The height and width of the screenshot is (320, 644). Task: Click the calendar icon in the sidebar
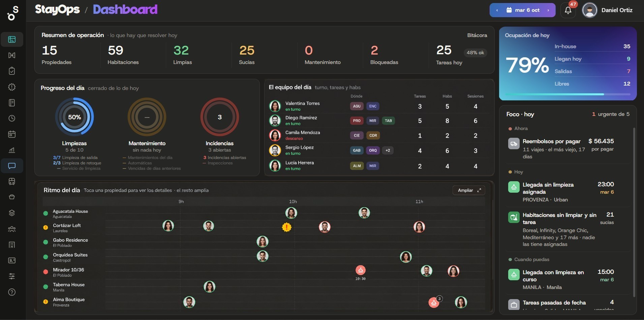pos(12,134)
